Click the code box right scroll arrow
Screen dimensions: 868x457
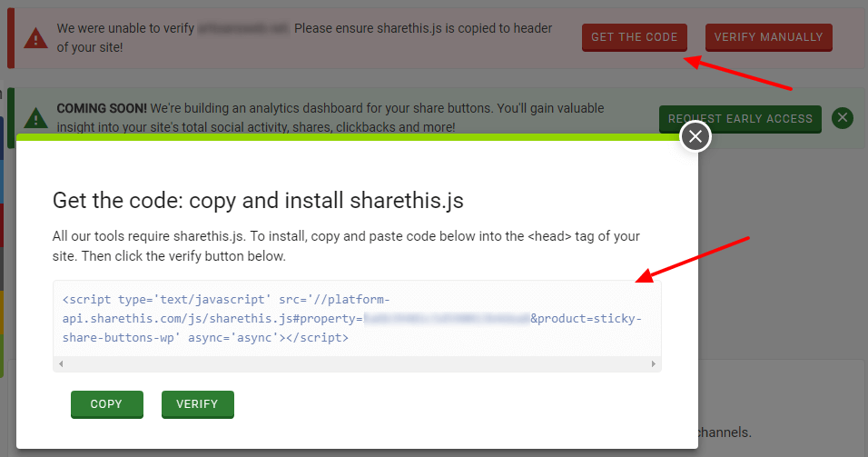pos(653,364)
